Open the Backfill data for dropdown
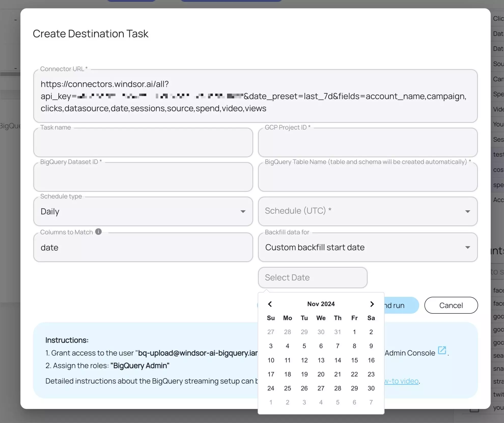 (368, 247)
